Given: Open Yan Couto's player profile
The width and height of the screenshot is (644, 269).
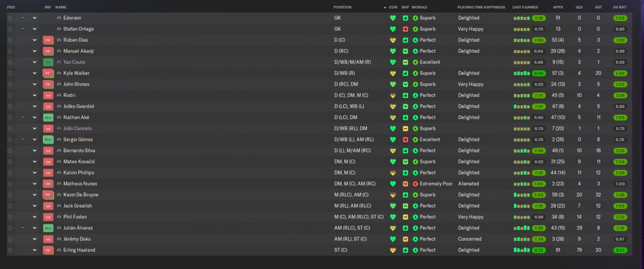Looking at the screenshot, I should (x=74, y=62).
